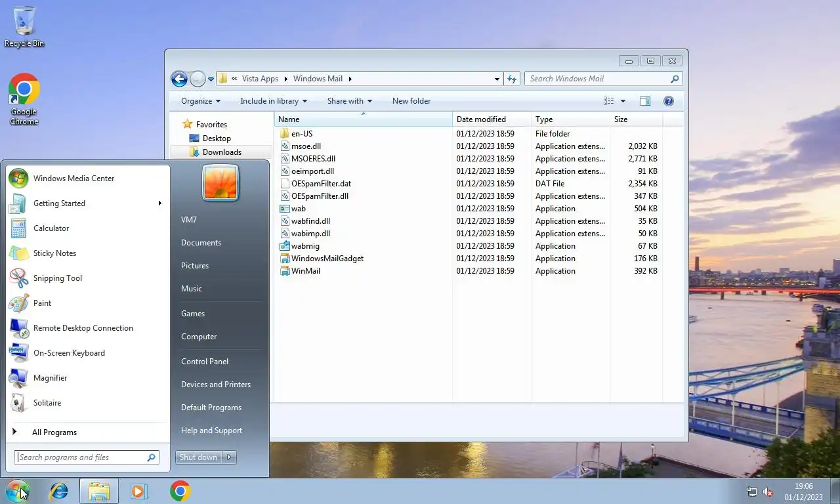Select Downloads in navigation pane
Viewport: 840px width, 504px height.
222,152
